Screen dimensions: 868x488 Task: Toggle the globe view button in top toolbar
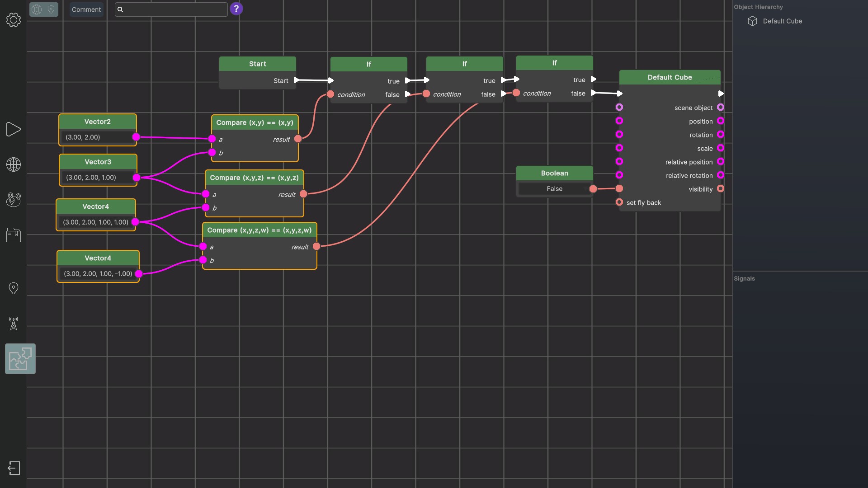pyautogui.click(x=37, y=9)
